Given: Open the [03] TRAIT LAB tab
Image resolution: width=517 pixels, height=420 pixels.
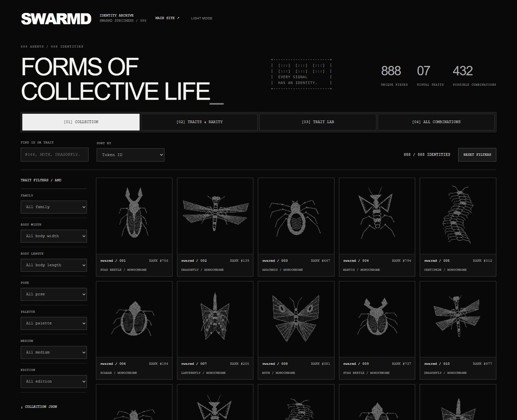Looking at the screenshot, I should (x=318, y=122).
